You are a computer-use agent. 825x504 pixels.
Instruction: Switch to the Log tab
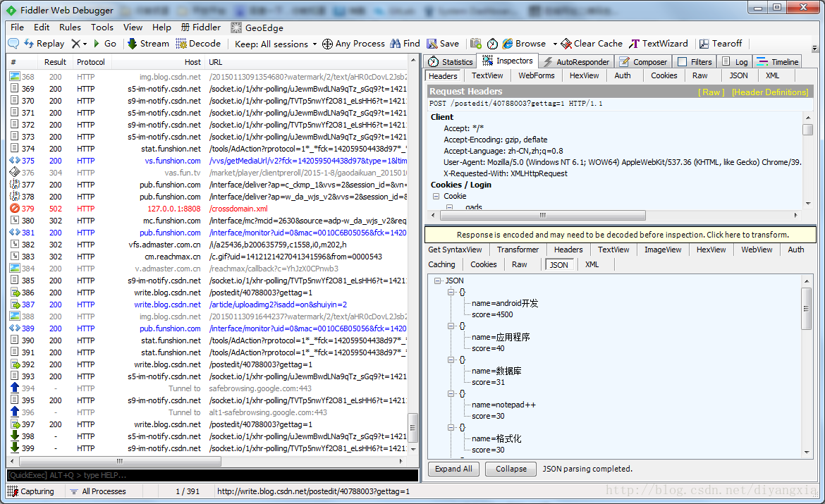[x=735, y=61]
